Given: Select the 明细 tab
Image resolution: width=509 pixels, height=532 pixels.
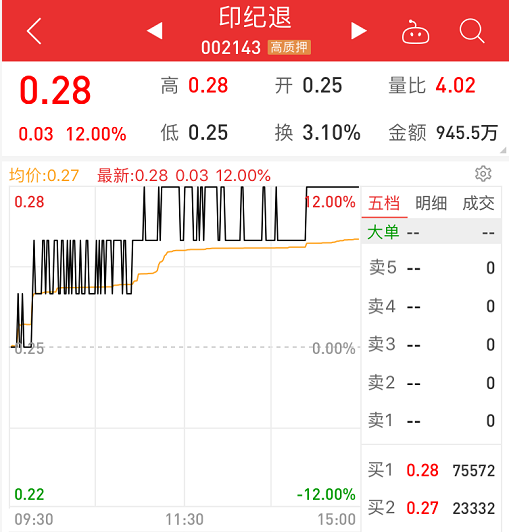Looking at the screenshot, I should tap(431, 203).
